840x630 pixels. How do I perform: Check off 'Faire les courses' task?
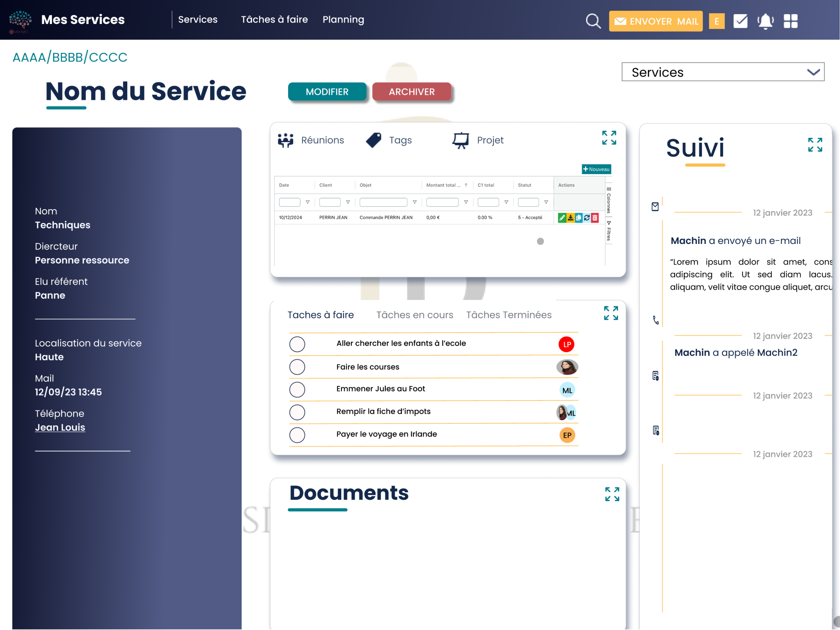tap(297, 367)
